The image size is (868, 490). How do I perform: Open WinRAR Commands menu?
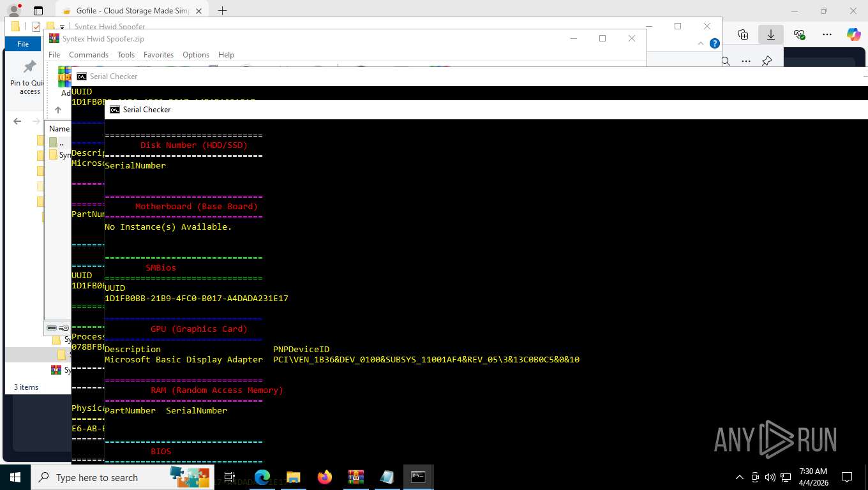click(x=89, y=55)
